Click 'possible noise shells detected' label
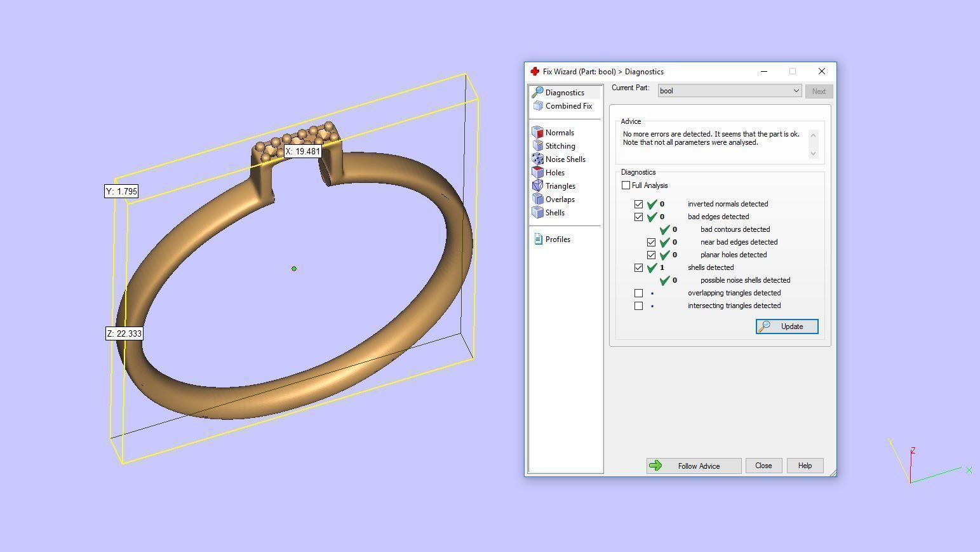Screen dimensions: 980x552 pyautogui.click(x=745, y=280)
